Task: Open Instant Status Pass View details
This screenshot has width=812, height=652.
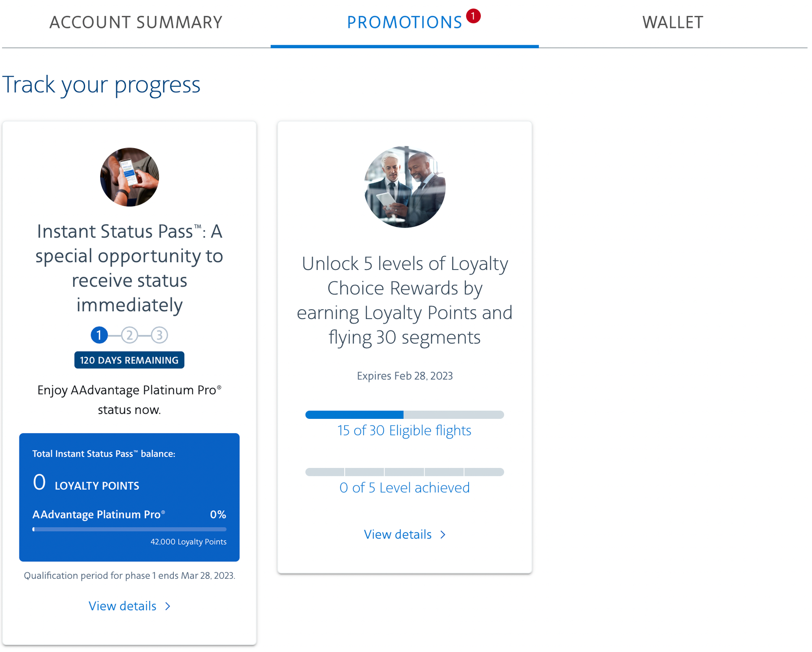Action: (x=122, y=606)
